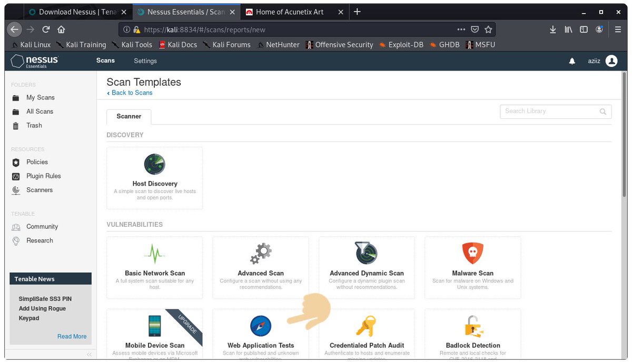
Task: Open Kali Tools bookmark
Action: (x=131, y=45)
